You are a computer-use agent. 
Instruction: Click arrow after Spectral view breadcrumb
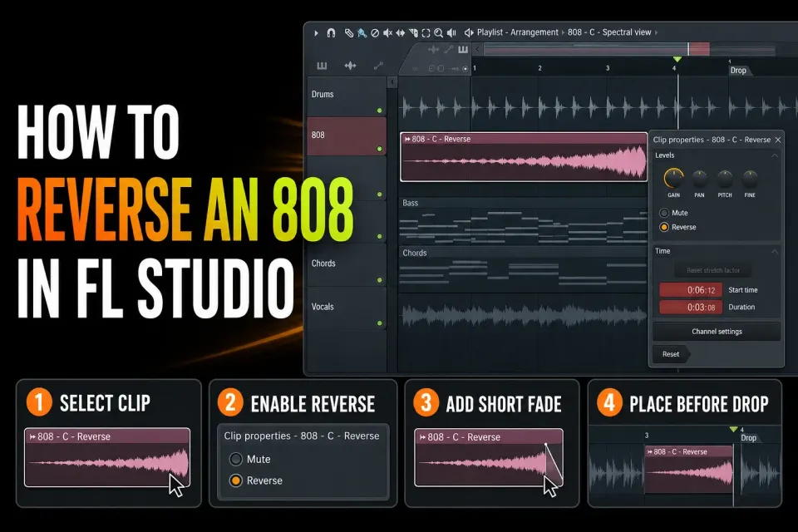click(656, 32)
